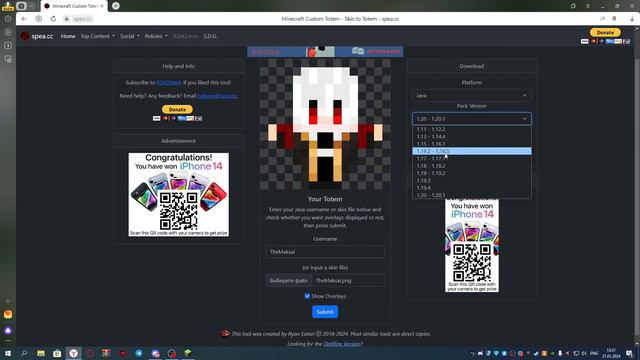Select pack version 1.19.3
Screen dimensions: 640x360
click(x=472, y=180)
